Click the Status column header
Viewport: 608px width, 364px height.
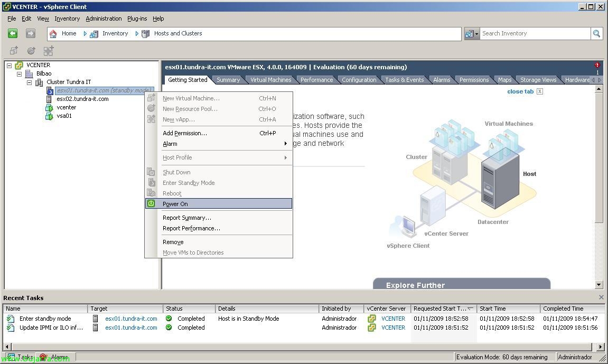[x=189, y=309]
